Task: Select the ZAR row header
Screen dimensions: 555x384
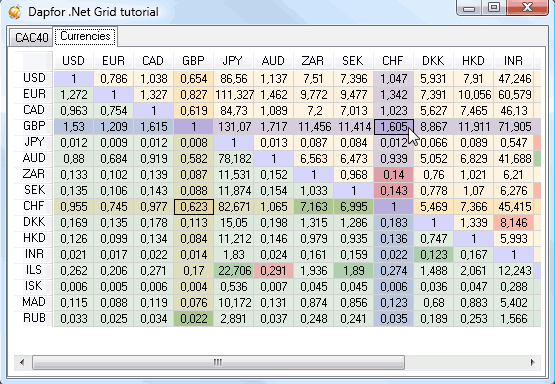Action: [34, 174]
